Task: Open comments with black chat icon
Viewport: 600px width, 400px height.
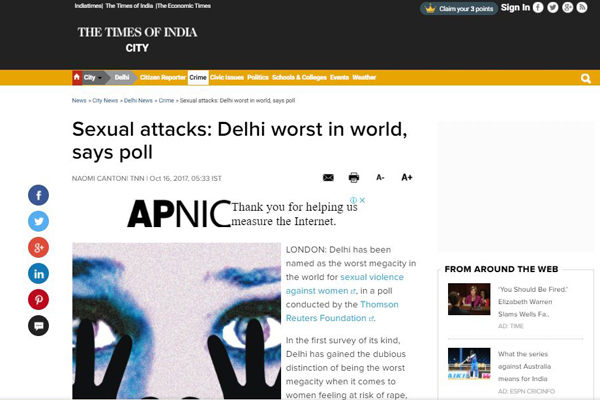Action: (x=38, y=326)
